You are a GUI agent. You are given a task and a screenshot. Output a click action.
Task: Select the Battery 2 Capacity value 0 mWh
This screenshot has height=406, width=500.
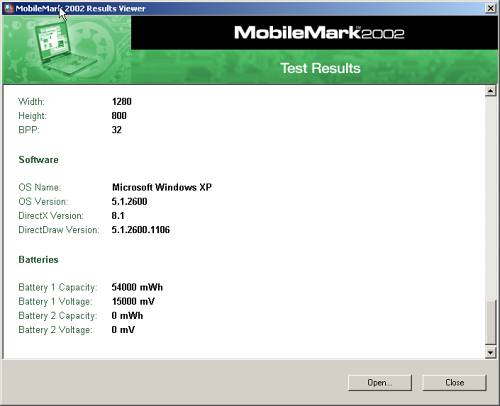tap(127, 315)
